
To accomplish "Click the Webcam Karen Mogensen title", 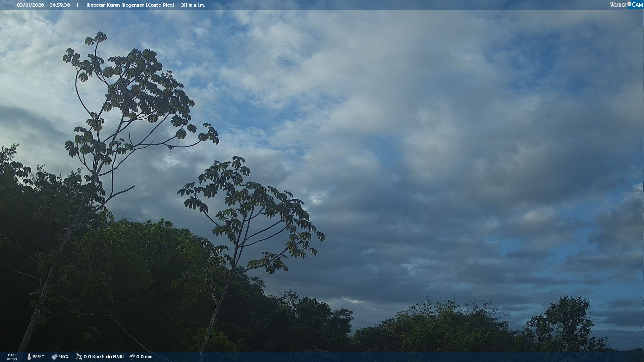I will [x=115, y=5].
